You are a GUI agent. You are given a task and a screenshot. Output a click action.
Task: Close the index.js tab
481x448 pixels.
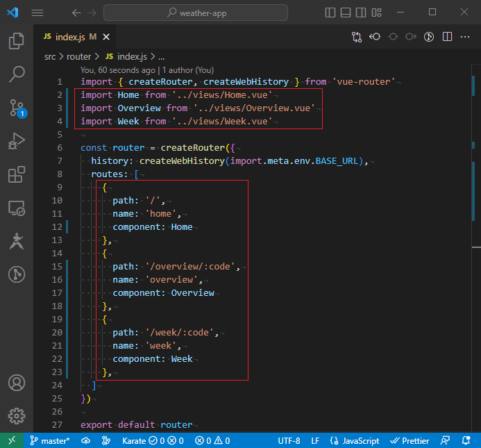tap(106, 37)
